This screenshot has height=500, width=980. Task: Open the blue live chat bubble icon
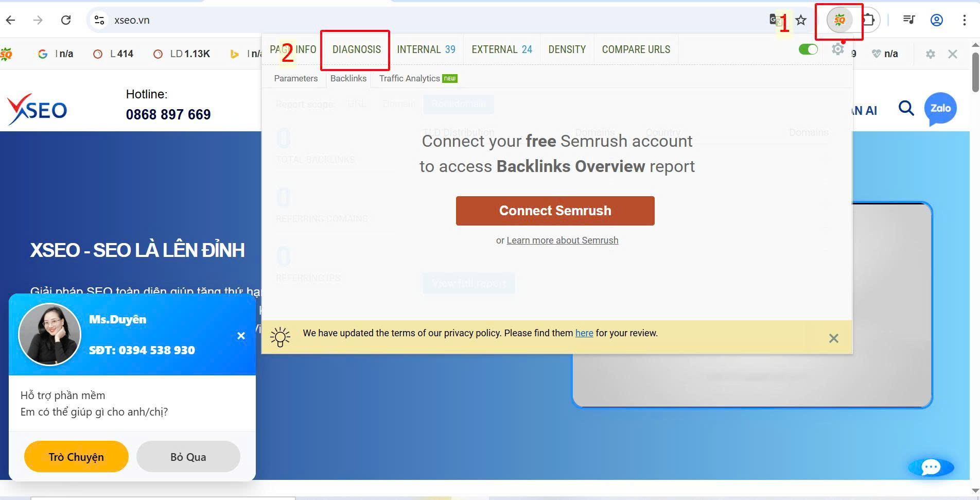[x=931, y=467]
